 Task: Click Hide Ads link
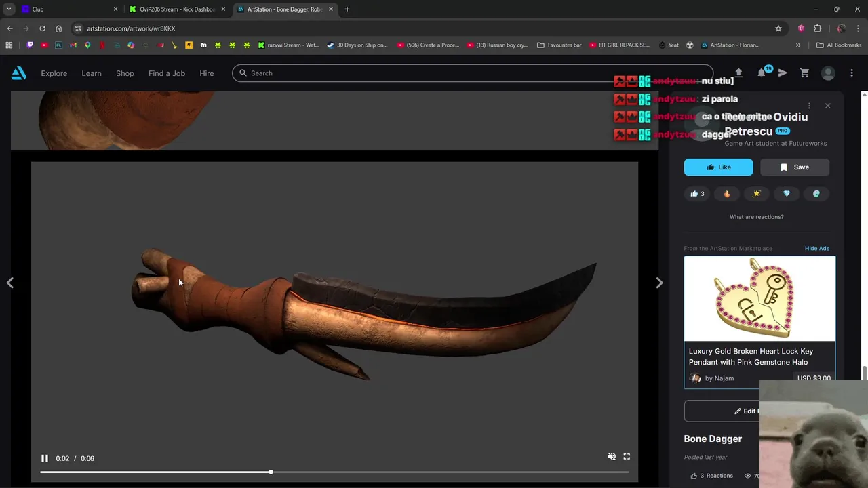tap(816, 248)
